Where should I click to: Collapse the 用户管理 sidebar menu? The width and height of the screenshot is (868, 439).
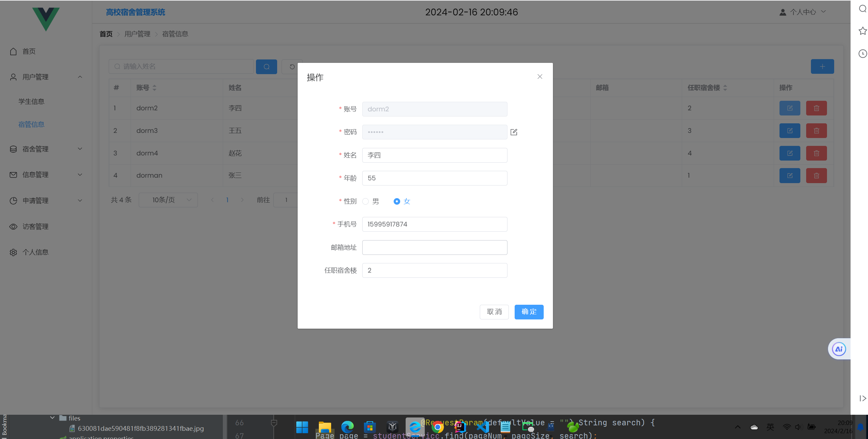(x=46, y=77)
